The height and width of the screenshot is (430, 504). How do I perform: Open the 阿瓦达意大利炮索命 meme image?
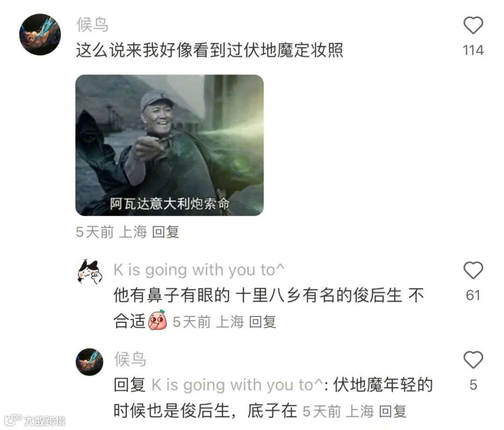coord(169,145)
